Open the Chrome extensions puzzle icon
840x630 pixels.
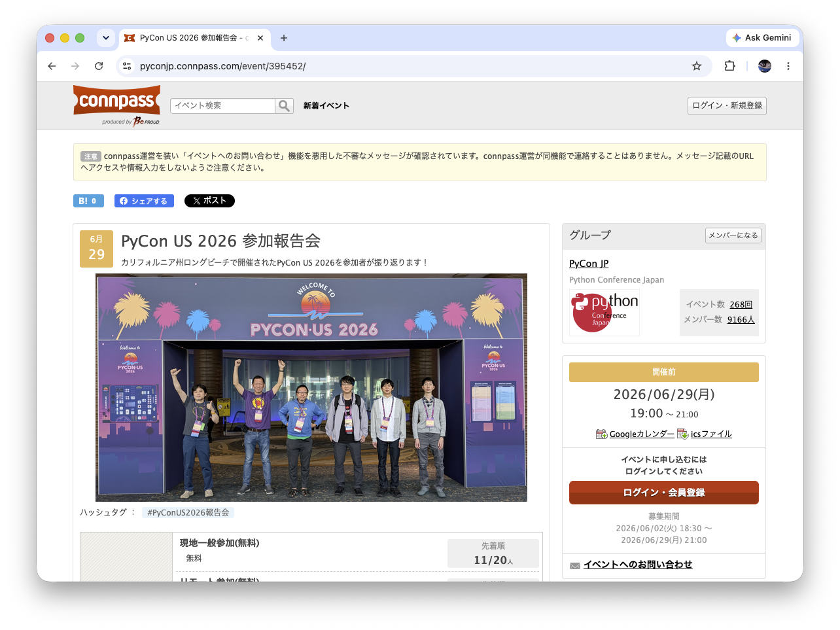pos(729,66)
